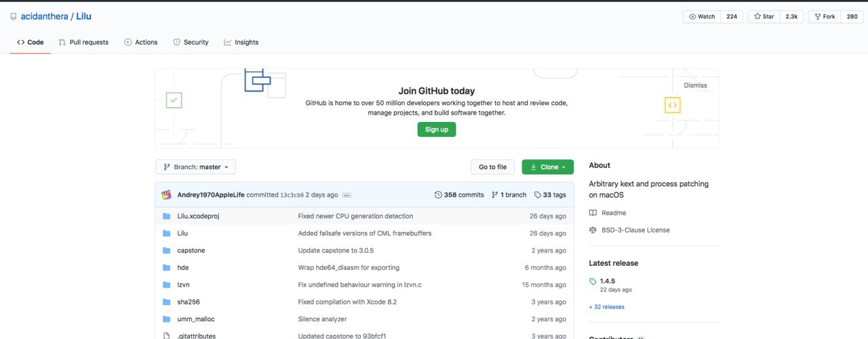Open the Andrey1970AppleLife author link

(x=211, y=195)
